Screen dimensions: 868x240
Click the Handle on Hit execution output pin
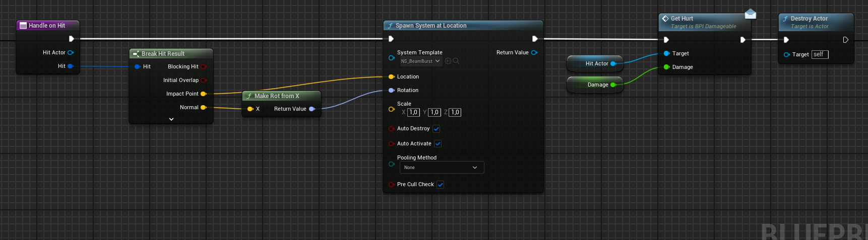tap(71, 39)
